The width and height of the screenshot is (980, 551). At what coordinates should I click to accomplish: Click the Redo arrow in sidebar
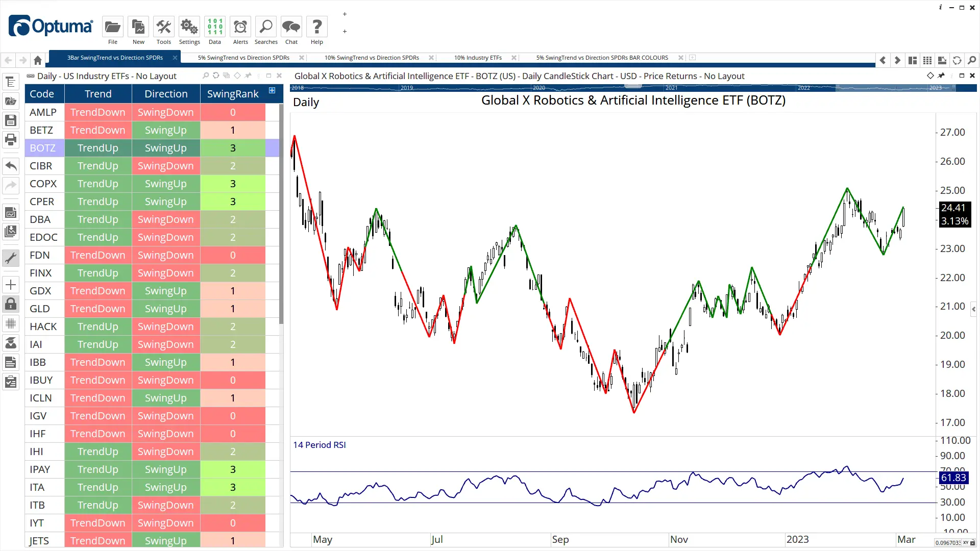click(11, 185)
